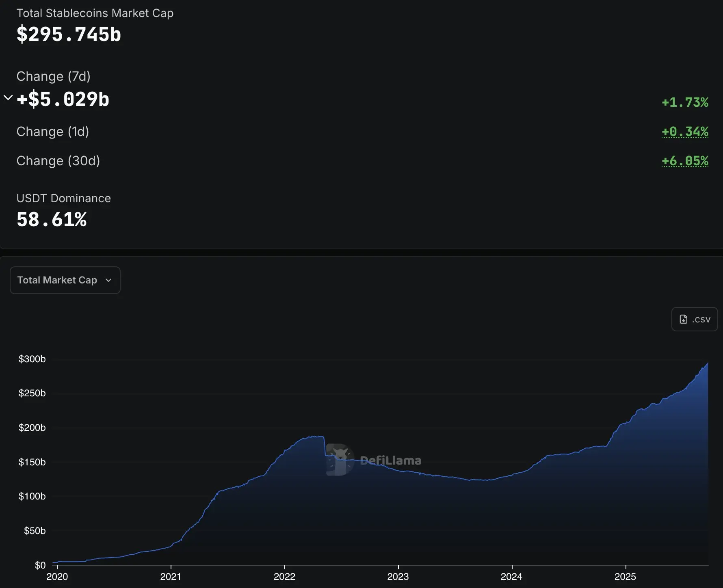This screenshot has height=588, width=723.
Task: Click the USDT Dominance label
Action: (63, 198)
